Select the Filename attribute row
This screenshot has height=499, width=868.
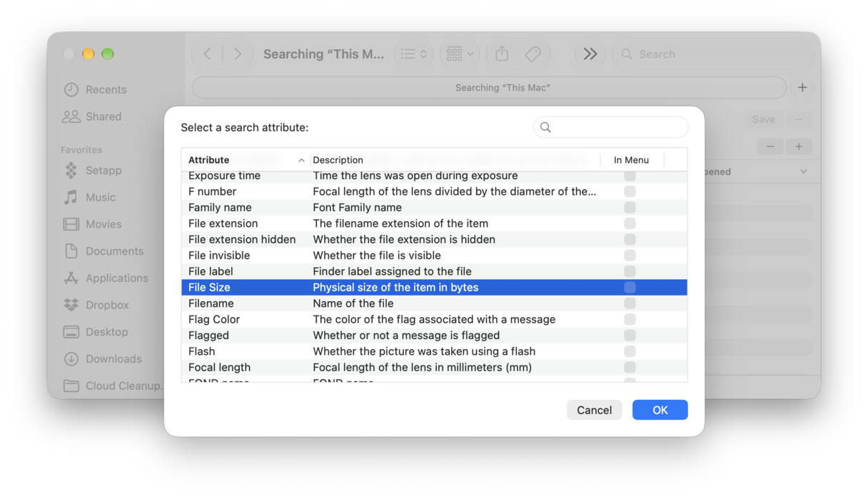point(434,303)
